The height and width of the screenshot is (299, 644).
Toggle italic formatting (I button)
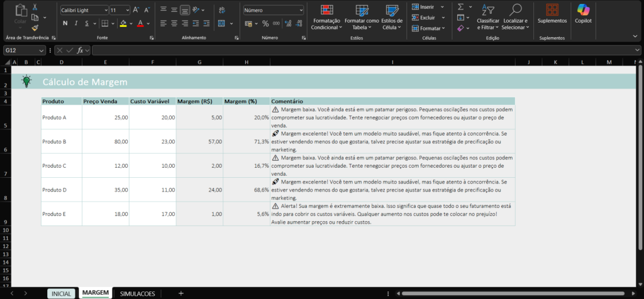pos(76,23)
